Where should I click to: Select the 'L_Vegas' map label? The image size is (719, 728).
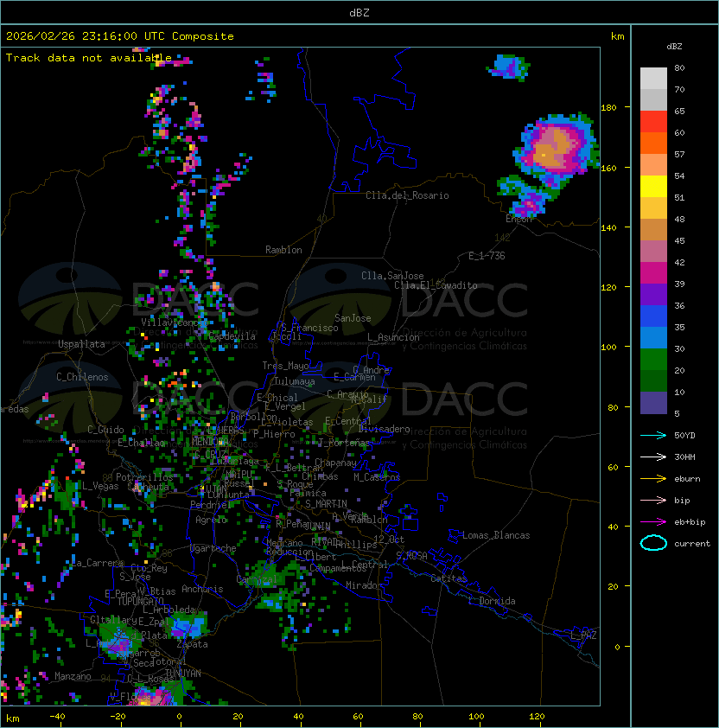click(100, 486)
